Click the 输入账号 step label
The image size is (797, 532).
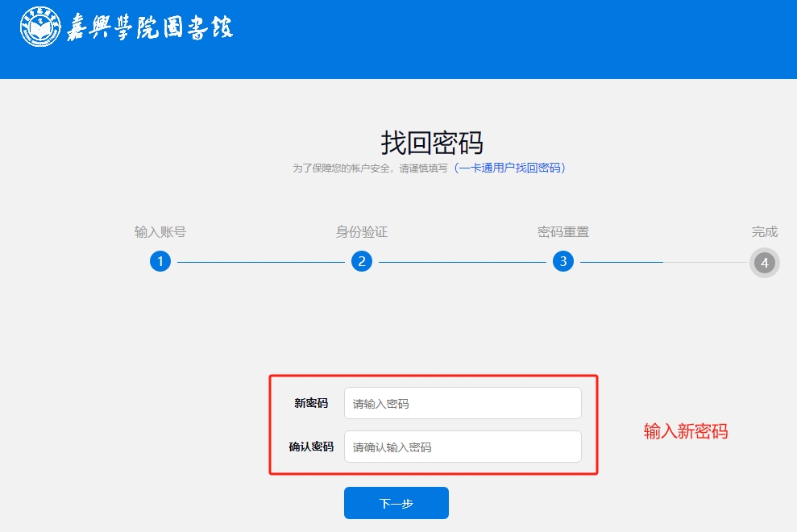click(x=160, y=232)
